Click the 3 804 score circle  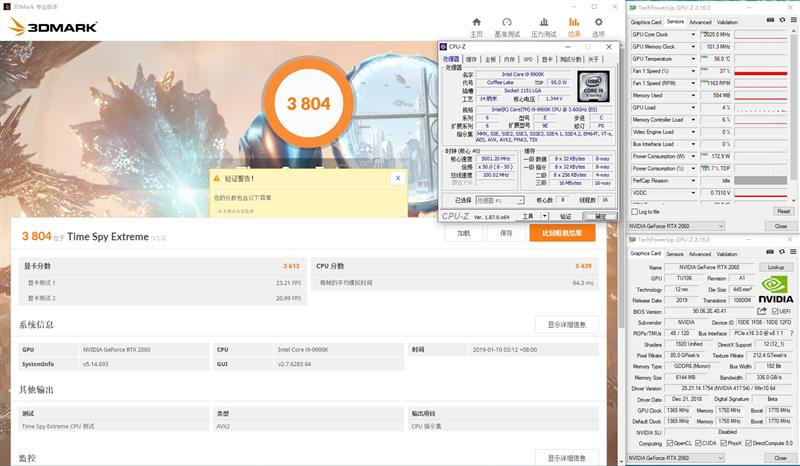pos(308,104)
